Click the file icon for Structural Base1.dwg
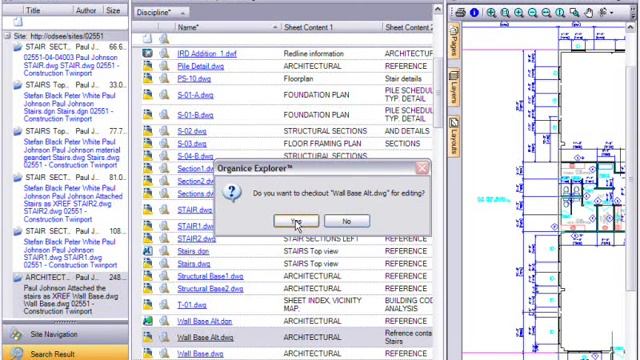This screenshot has height=360, width=640. coord(147,276)
